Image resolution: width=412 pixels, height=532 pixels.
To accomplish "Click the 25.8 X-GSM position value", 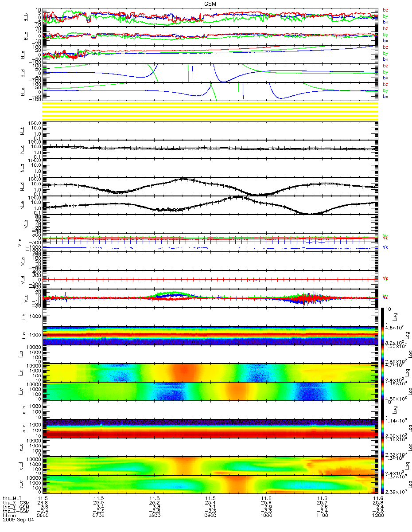I will pyautogui.click(x=377, y=503).
